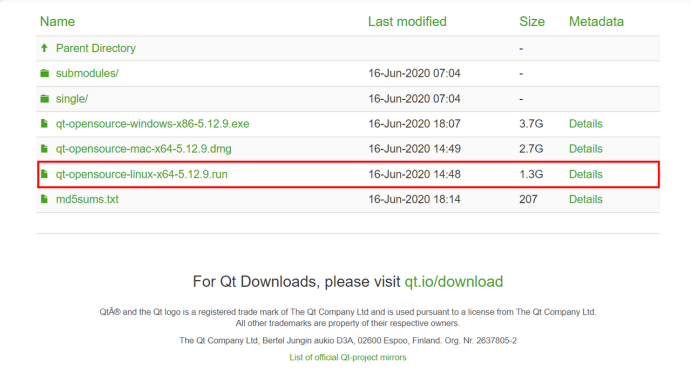Click the linux-x64 run file icon

point(44,174)
